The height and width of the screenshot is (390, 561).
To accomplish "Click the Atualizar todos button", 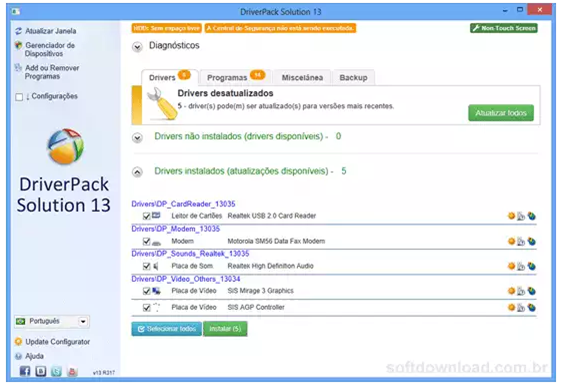I will click(x=501, y=113).
